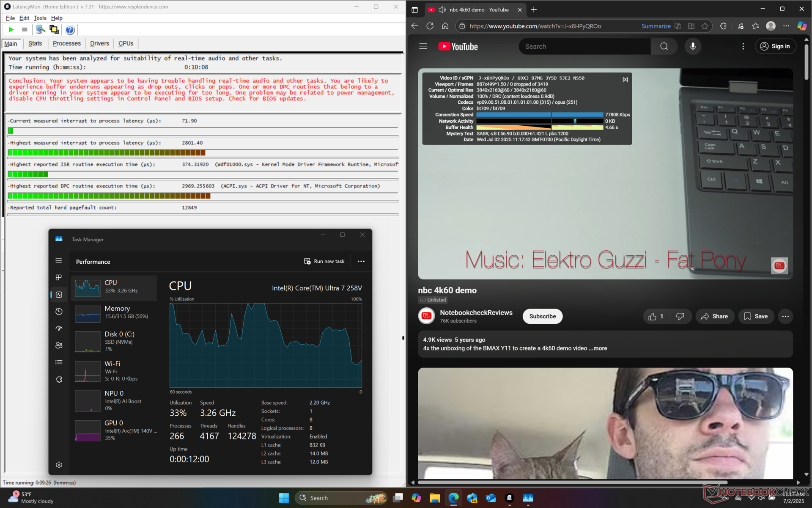Open Task Manager Users sidebar icon
This screenshot has width=812, height=508.
click(x=59, y=345)
